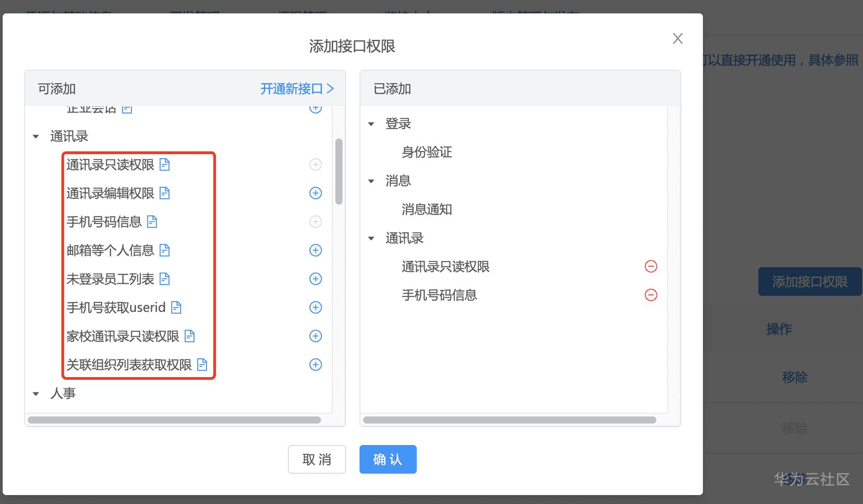Viewport: 863px width, 504px height.
Task: Click the 取消 cancel button
Action: (317, 459)
